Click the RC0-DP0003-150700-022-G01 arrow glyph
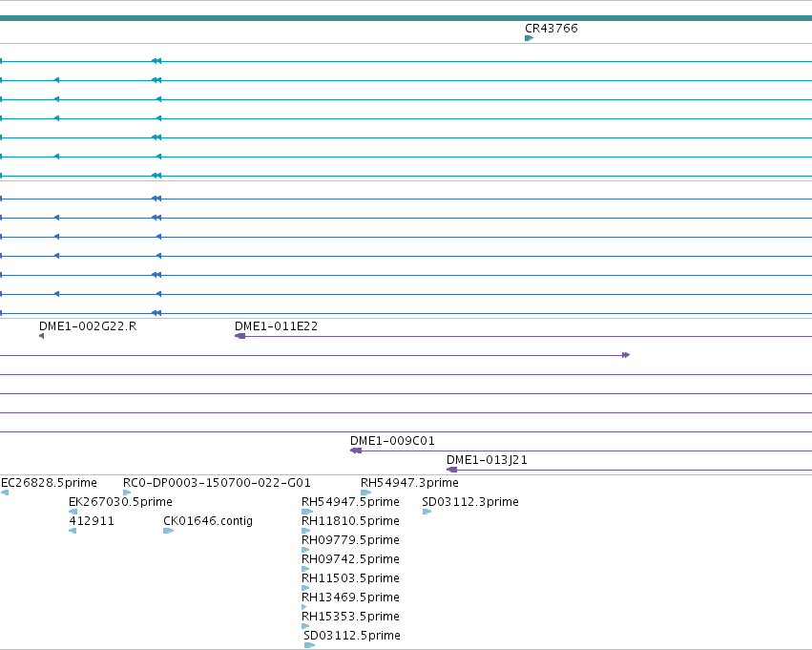Viewport: 812px width, 650px height. point(127,493)
